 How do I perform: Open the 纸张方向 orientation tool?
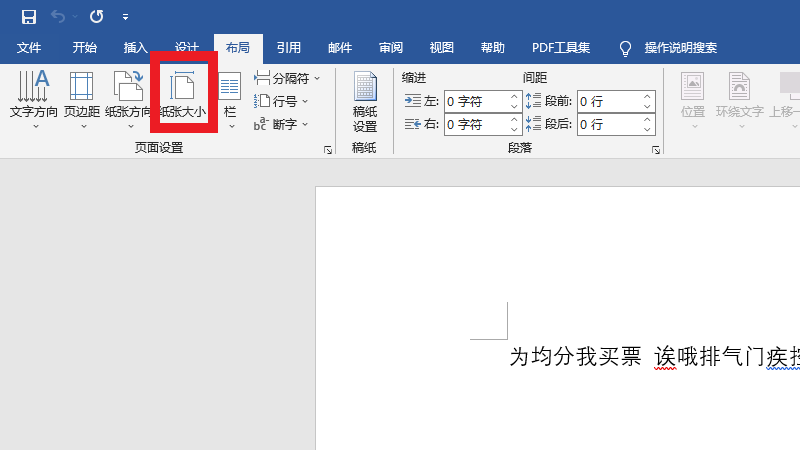[x=128, y=100]
